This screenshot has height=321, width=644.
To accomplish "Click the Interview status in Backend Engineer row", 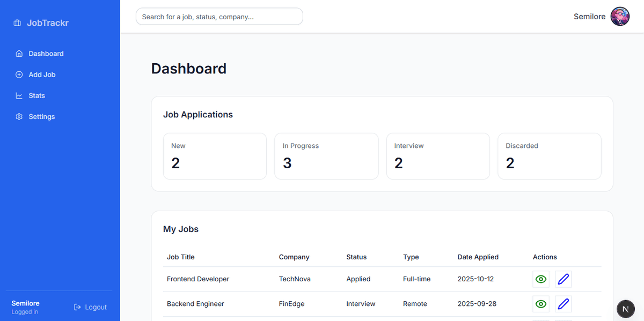I will 361,304.
